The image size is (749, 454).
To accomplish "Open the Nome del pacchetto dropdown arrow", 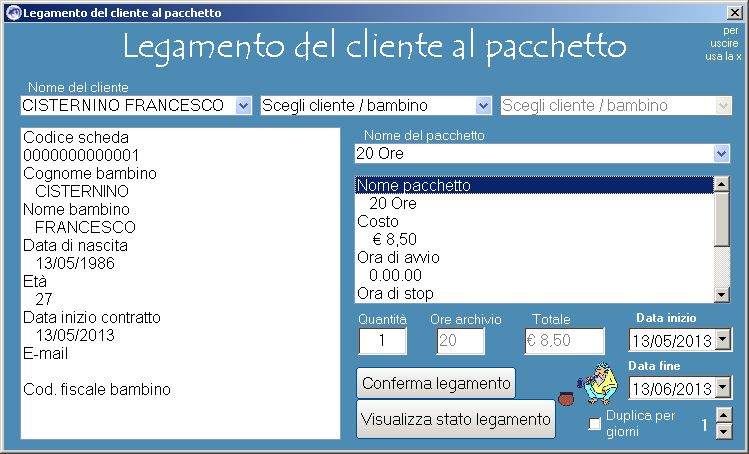I will tap(721, 153).
